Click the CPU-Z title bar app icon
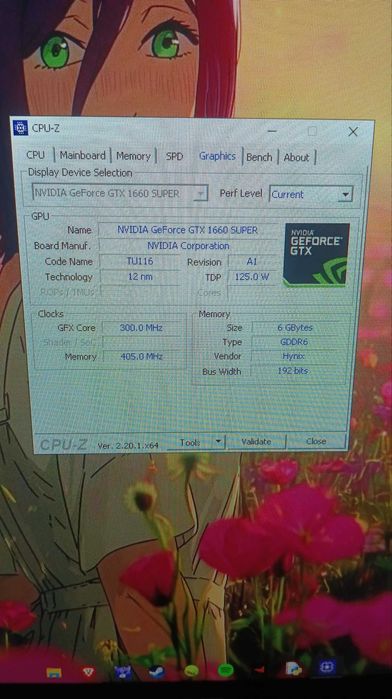Viewport: 392px width, 699px height. point(21,128)
